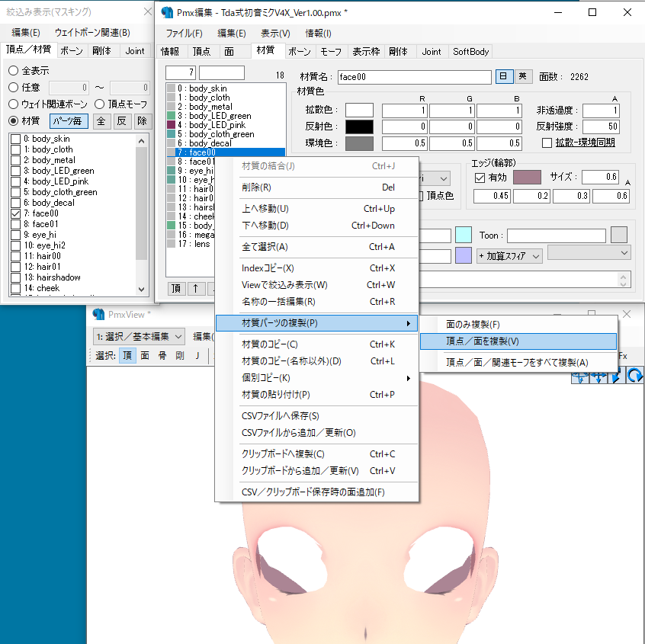This screenshot has height=644, width=645.
Task: Click the 全 button in masking panel
Action: pos(101,121)
